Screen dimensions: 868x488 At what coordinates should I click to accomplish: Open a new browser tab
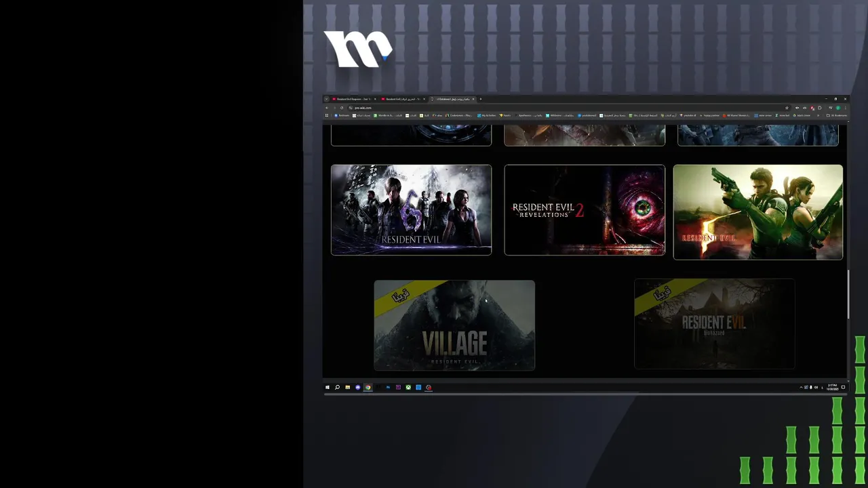(x=481, y=99)
